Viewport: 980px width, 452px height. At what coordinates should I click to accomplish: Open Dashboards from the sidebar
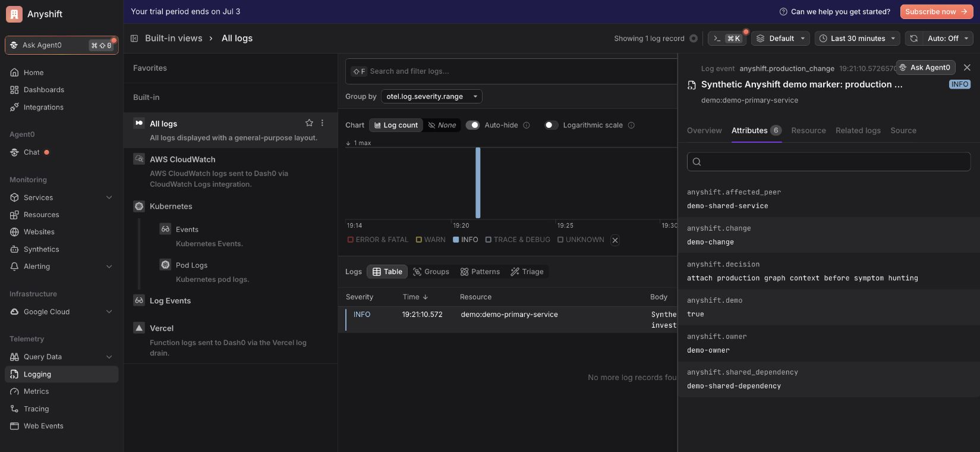[x=43, y=90]
